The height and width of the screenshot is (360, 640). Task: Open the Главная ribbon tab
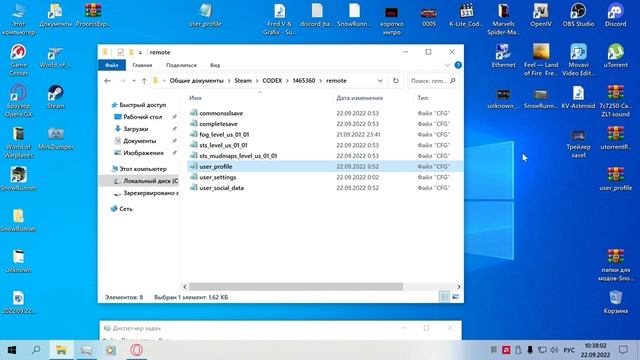point(142,65)
